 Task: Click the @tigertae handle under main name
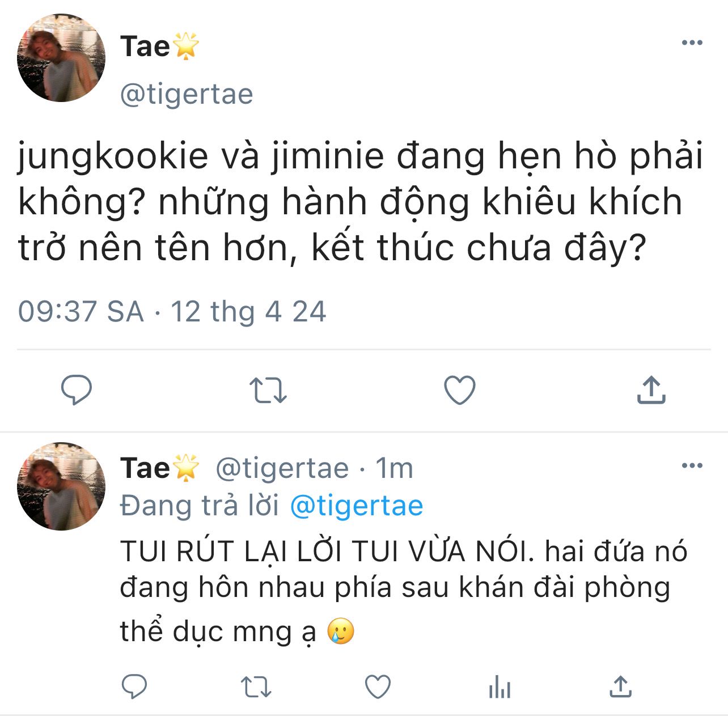(187, 94)
